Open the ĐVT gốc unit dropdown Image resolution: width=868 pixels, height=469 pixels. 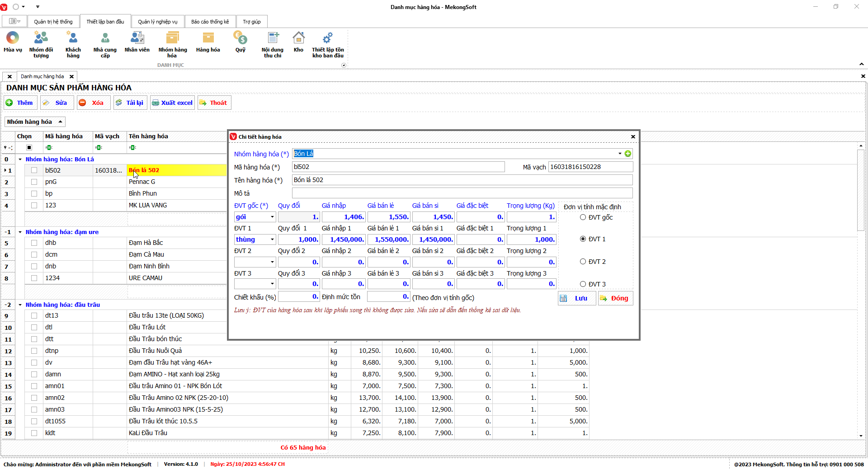pyautogui.click(x=272, y=217)
